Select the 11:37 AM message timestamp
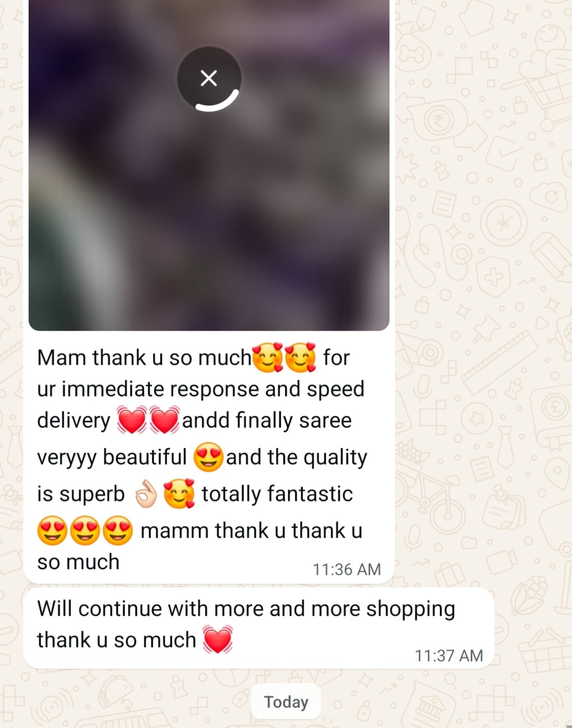The width and height of the screenshot is (572, 728). tap(449, 655)
